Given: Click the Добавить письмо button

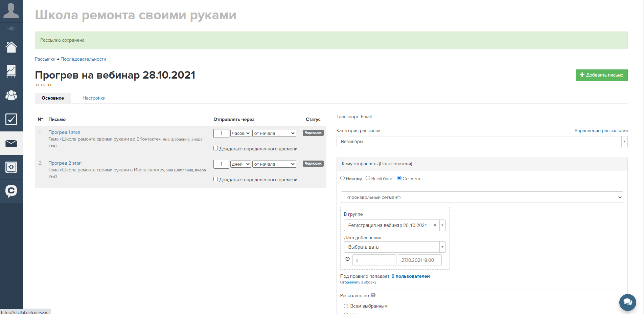Looking at the screenshot, I should pyautogui.click(x=601, y=75).
